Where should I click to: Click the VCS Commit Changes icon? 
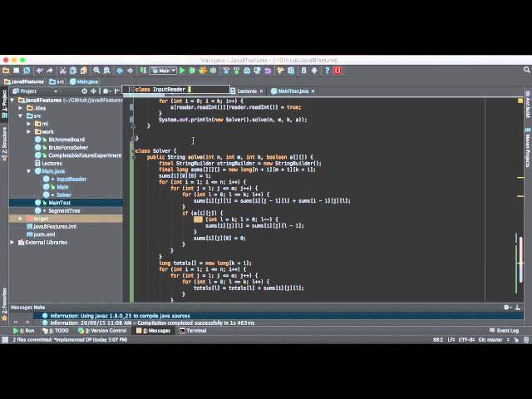[x=236, y=71]
